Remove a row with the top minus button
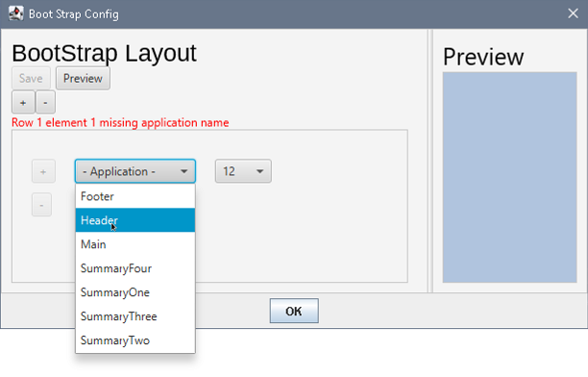Image resolution: width=588 pixels, height=377 pixels. [45, 102]
